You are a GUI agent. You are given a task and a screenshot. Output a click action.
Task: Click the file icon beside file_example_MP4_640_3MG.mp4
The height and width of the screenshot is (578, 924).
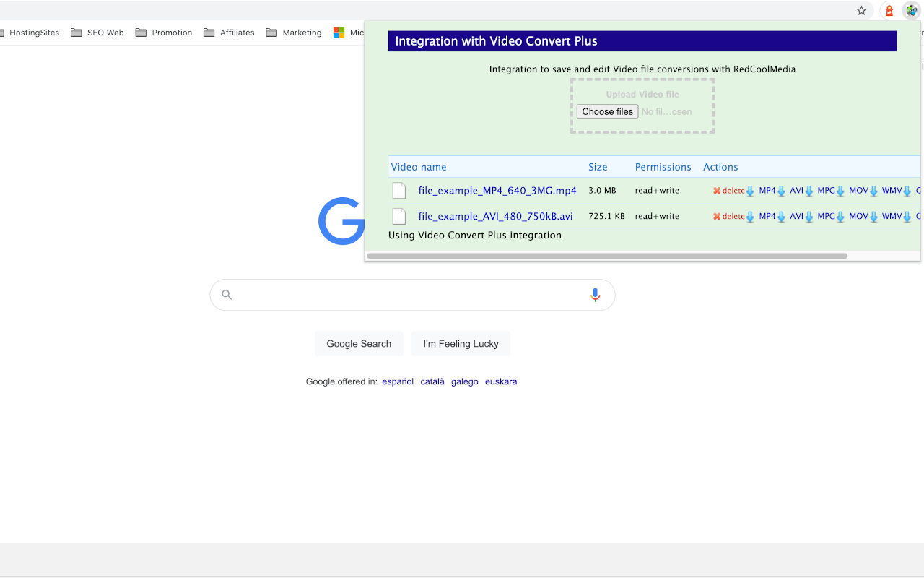(399, 191)
